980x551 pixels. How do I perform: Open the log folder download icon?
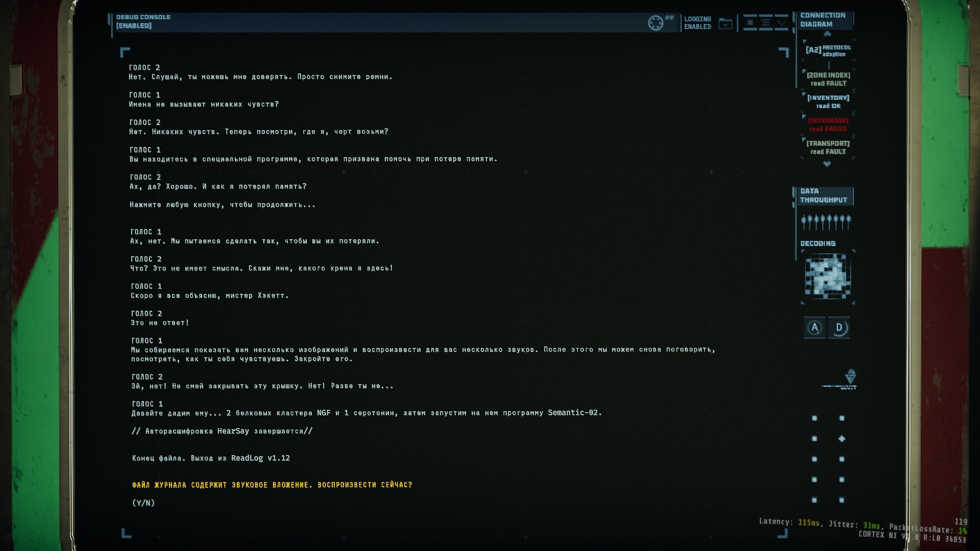[x=725, y=23]
